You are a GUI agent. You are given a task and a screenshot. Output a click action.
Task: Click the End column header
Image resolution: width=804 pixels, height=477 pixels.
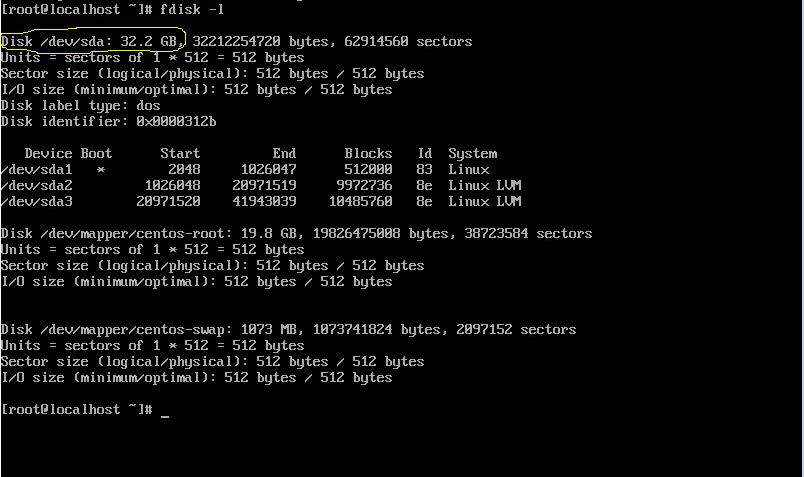(284, 153)
